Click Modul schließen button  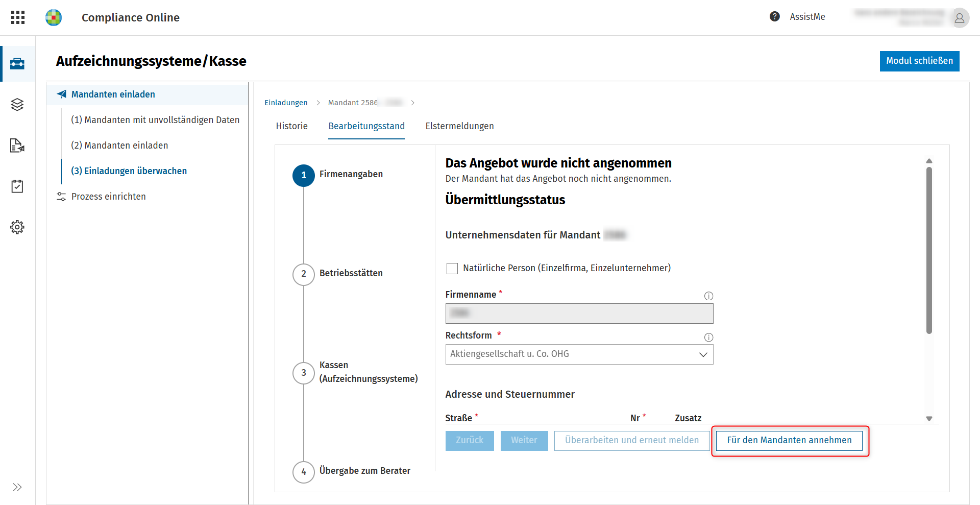coord(920,61)
